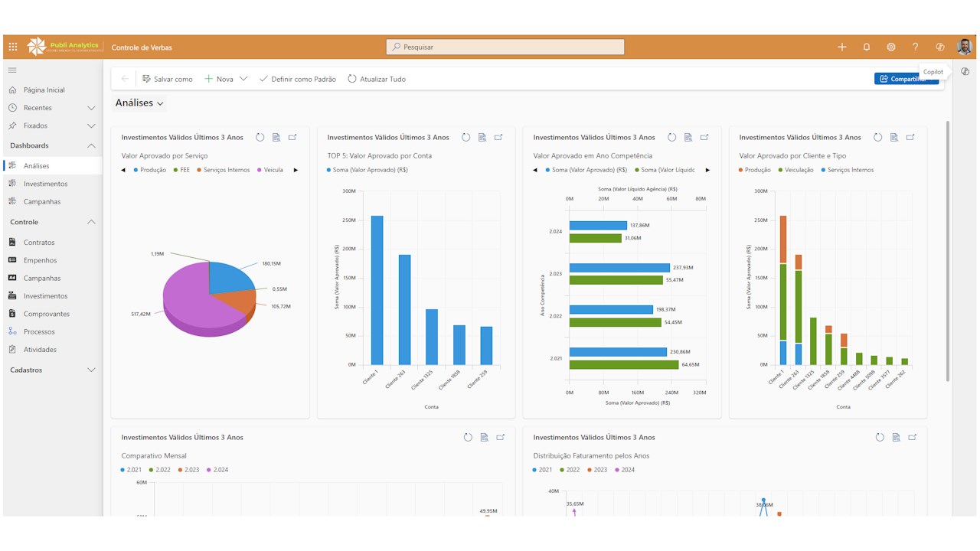Toggle Serviços Internos legend in pie chart
Screen dimensions: 980x551
223,170
